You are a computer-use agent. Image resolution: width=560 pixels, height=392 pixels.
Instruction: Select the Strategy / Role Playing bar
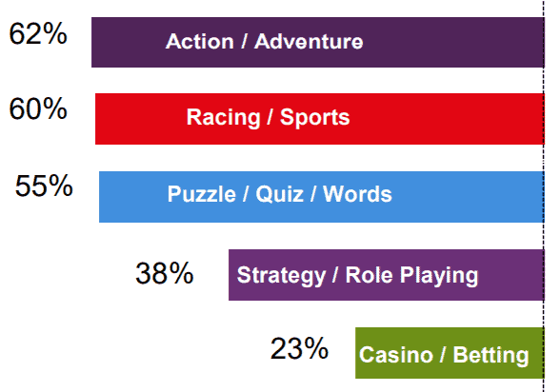click(x=387, y=275)
